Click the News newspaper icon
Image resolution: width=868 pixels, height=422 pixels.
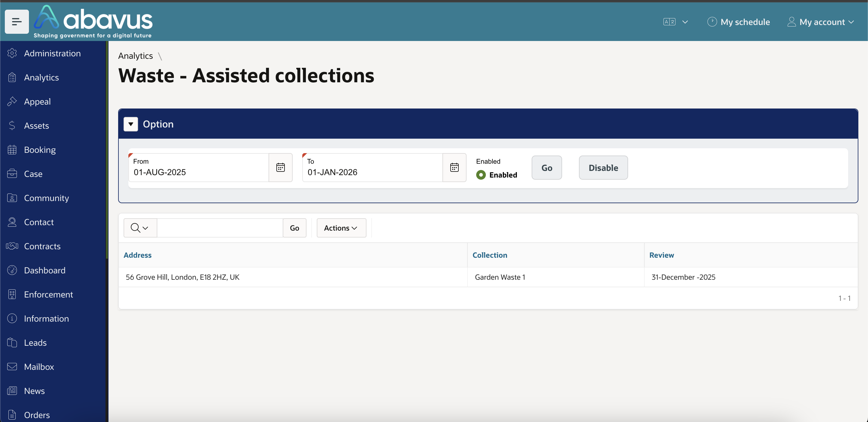pos(12,391)
